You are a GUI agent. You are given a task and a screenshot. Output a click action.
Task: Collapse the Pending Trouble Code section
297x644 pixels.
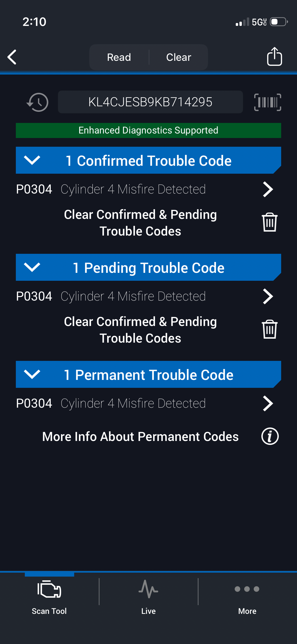(32, 267)
